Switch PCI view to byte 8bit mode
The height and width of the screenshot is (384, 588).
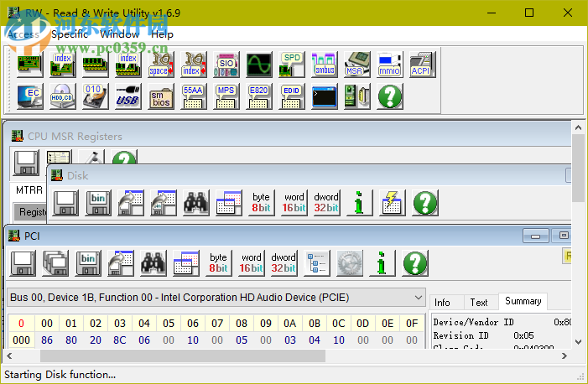(x=219, y=263)
